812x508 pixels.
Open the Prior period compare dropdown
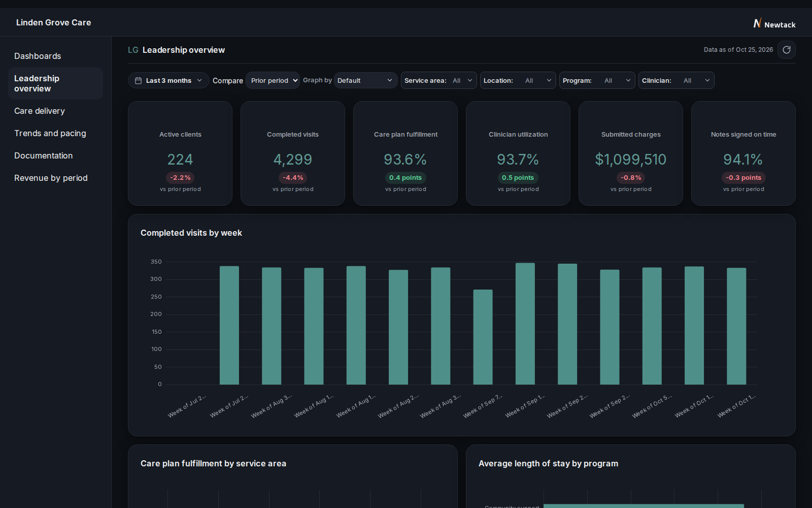[x=273, y=80]
